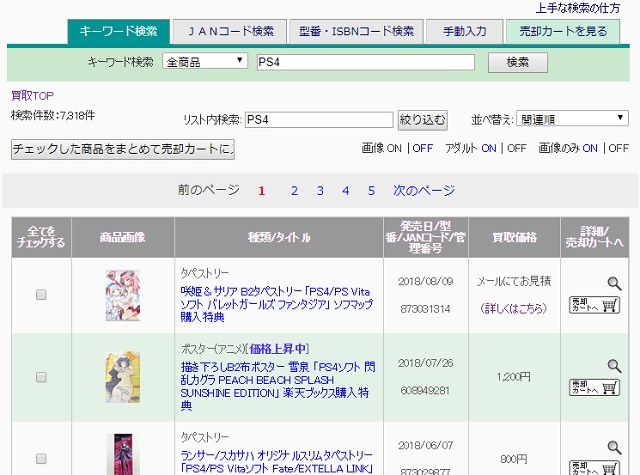Turn adult content OFF

pyautogui.click(x=517, y=148)
